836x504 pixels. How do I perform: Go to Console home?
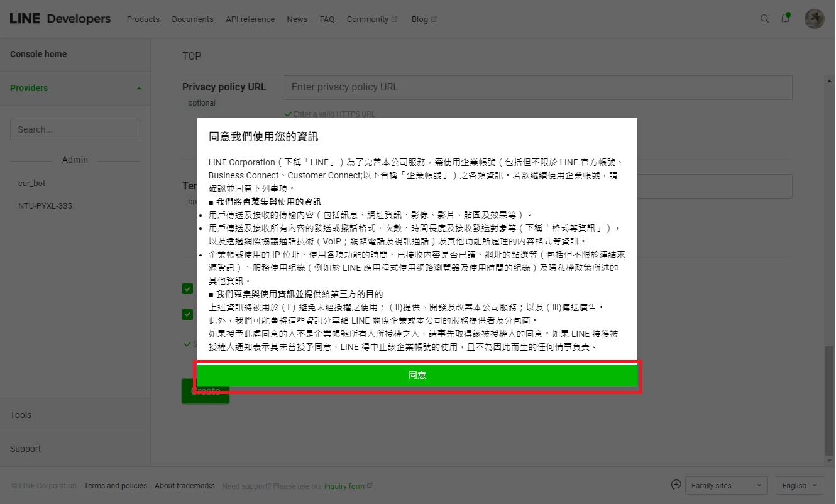[38, 54]
